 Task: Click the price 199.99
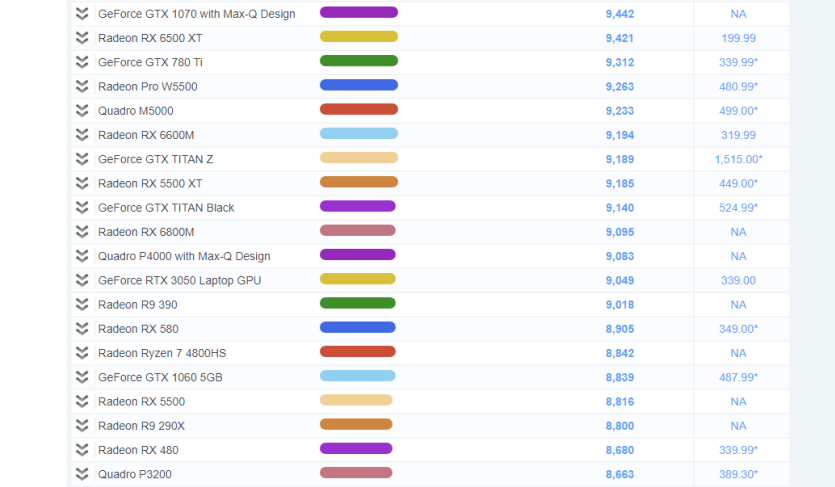(738, 38)
